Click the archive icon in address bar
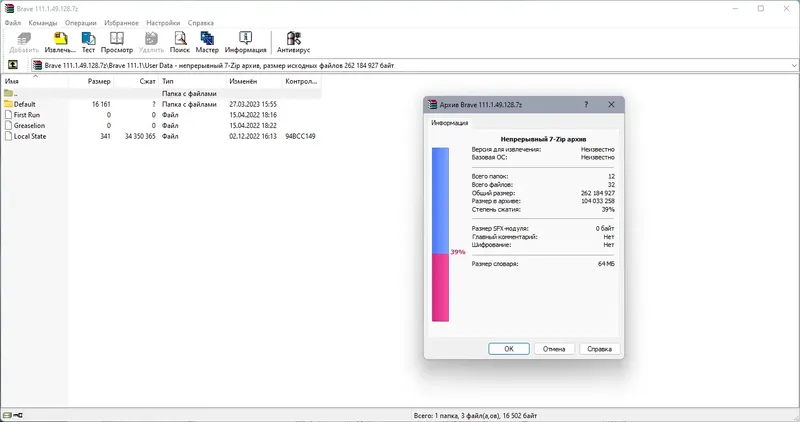This screenshot has width=800, height=422. pyautogui.click(x=37, y=65)
